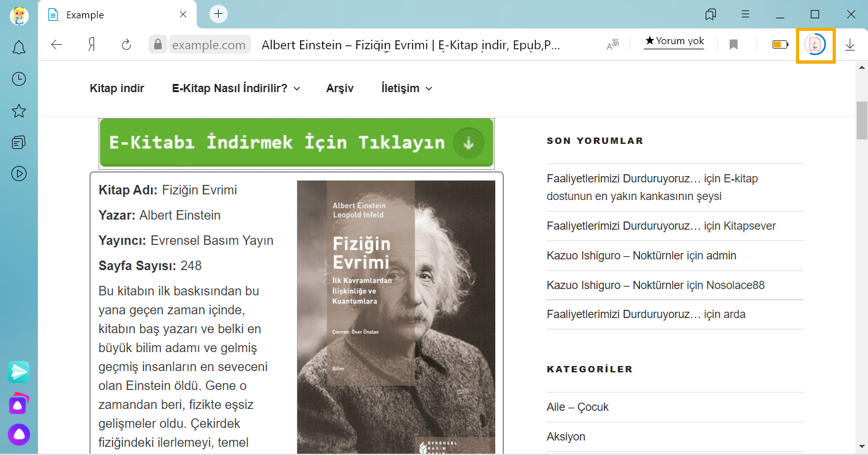Click the example.com address field
The image size is (868, 455).
(208, 45)
